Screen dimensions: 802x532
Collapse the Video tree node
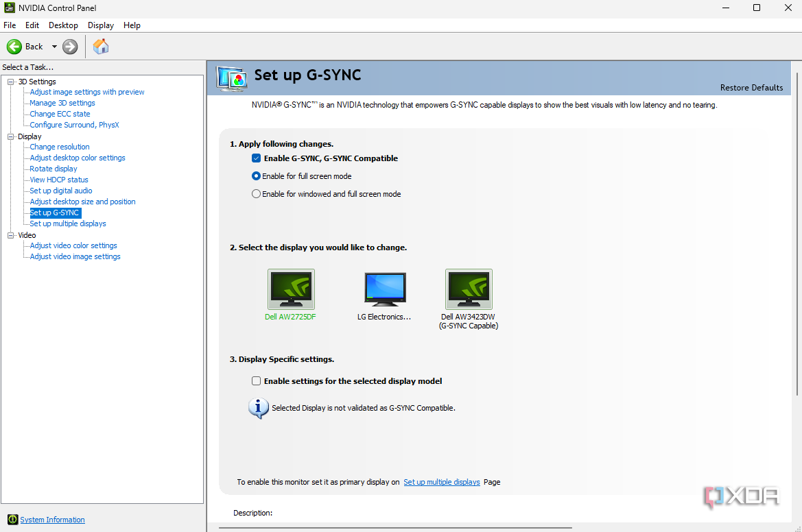10,235
